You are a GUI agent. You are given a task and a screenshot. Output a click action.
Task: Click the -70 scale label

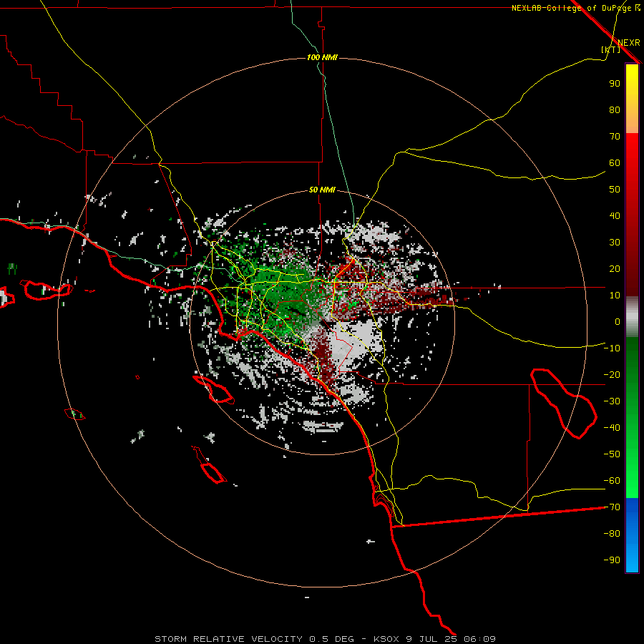(x=612, y=507)
